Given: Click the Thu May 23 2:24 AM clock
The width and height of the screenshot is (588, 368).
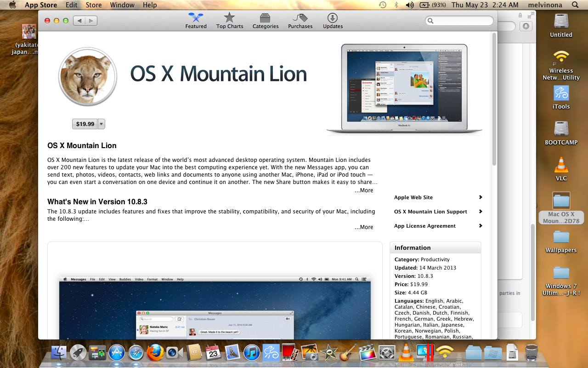Looking at the screenshot, I should 485,5.
